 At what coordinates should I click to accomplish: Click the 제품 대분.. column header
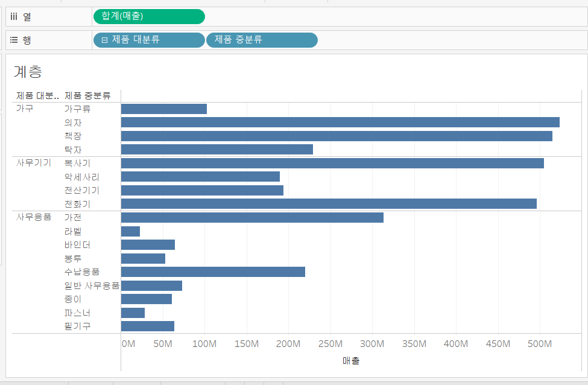37,96
